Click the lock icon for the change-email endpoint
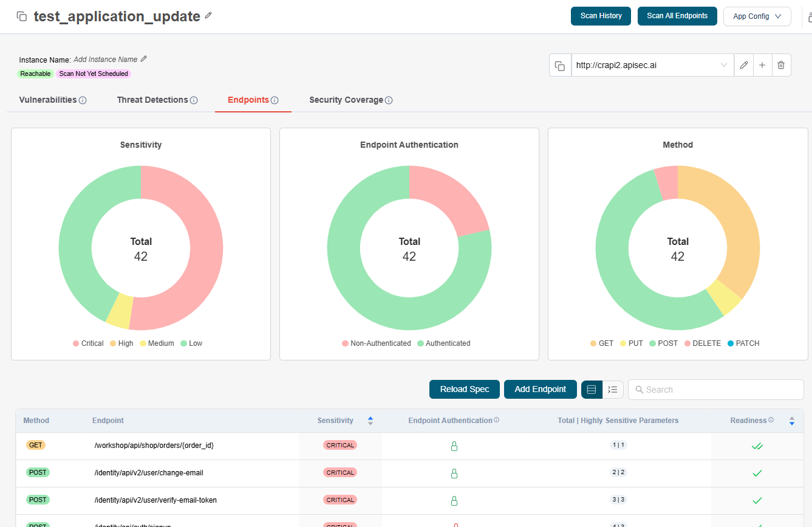Screen dimensions: 812x527 [454, 473]
